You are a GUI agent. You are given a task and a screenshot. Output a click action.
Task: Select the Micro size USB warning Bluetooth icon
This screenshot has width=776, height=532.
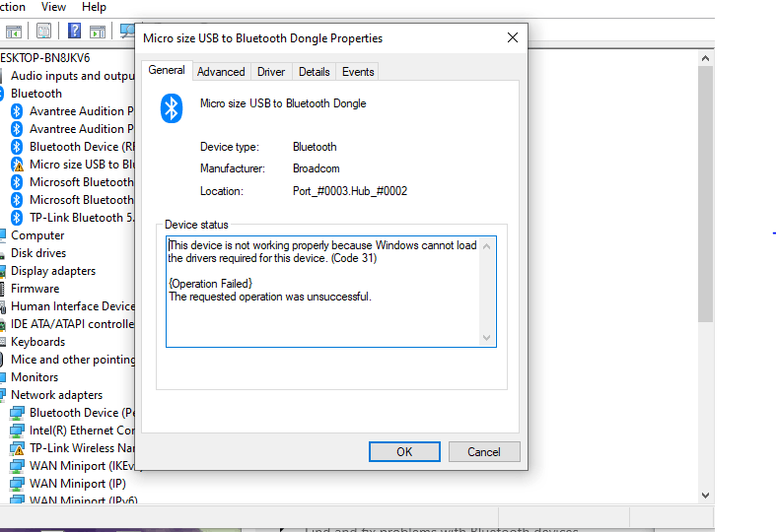coord(17,165)
